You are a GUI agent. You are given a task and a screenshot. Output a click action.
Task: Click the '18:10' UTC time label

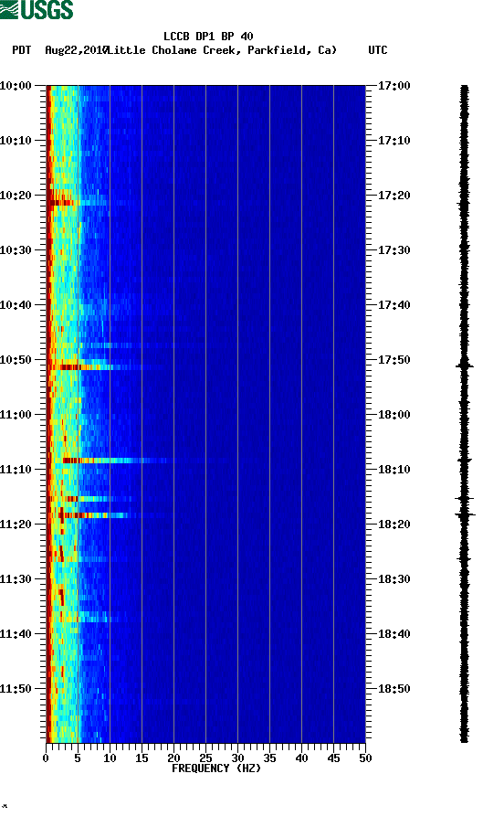(394, 470)
